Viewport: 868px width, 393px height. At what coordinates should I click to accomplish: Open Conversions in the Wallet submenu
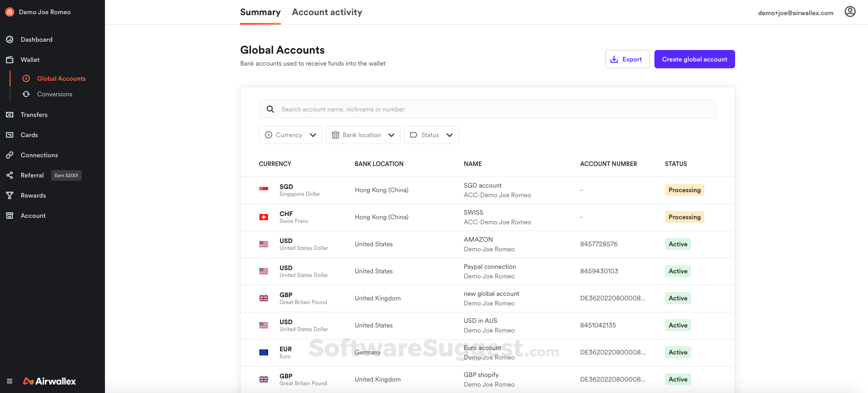coord(55,94)
